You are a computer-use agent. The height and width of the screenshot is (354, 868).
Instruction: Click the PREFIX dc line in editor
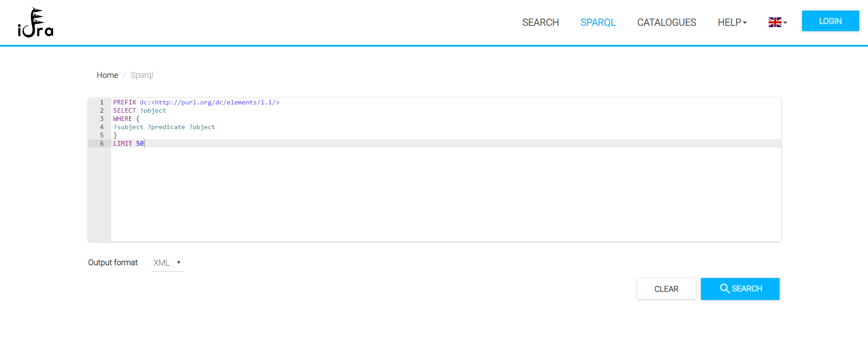pos(196,102)
